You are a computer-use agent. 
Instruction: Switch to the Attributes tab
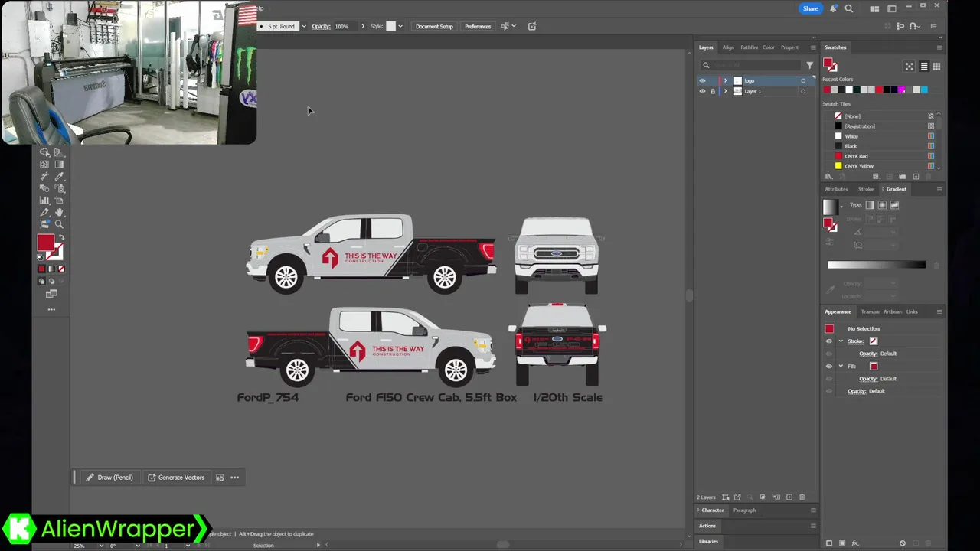pos(836,189)
